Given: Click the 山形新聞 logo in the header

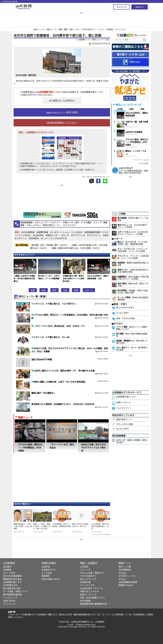Looking at the screenshot, I should click(x=23, y=6).
